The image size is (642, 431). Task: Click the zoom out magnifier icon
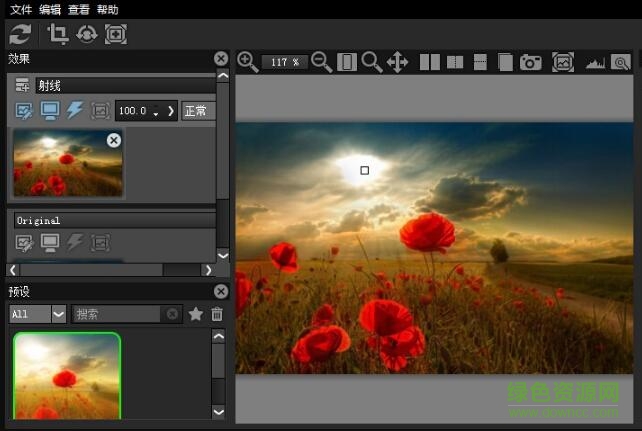pos(321,62)
